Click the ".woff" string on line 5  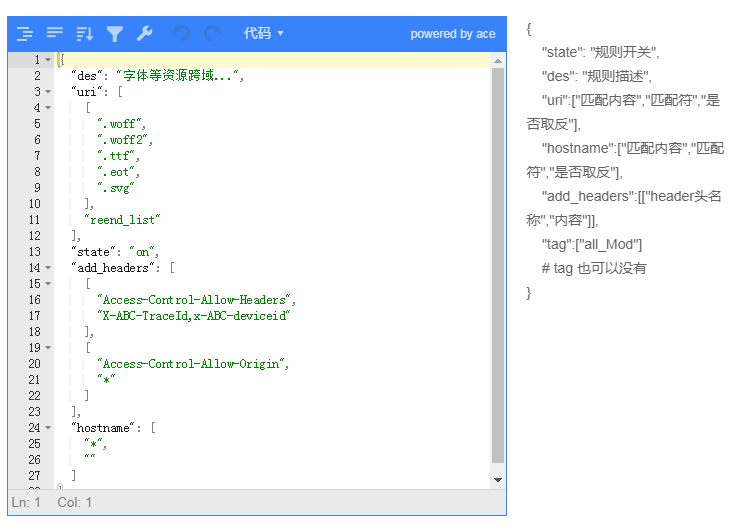click(x=120, y=124)
